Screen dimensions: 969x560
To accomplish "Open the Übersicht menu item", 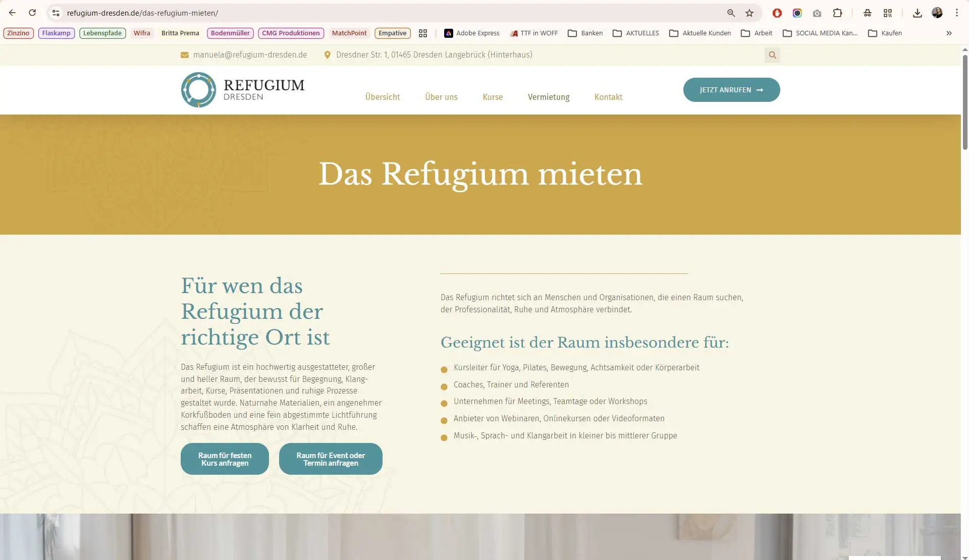I will 383,97.
